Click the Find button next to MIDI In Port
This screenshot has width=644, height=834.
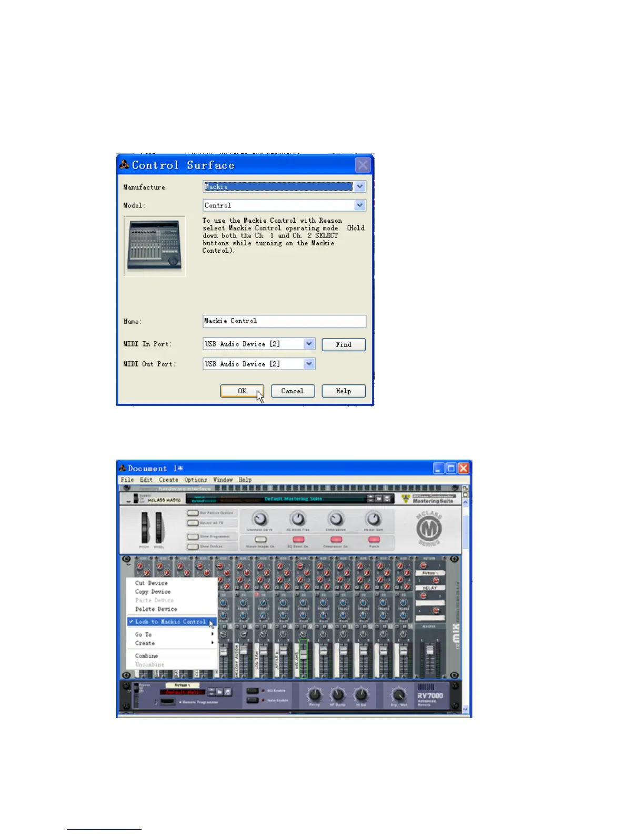(344, 344)
